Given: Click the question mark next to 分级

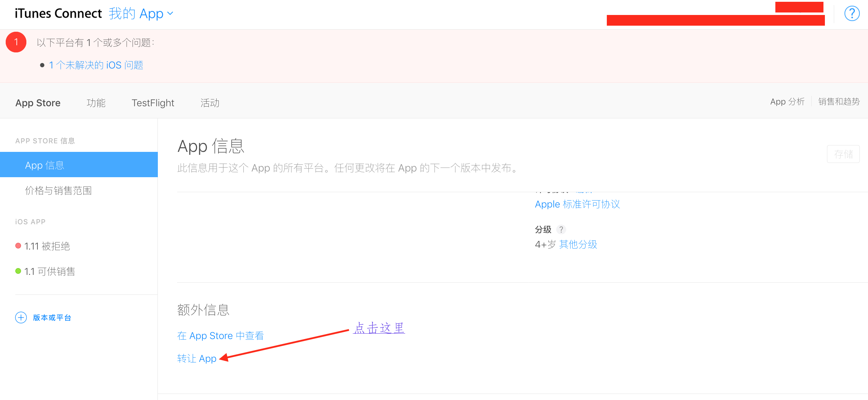Looking at the screenshot, I should point(561,229).
